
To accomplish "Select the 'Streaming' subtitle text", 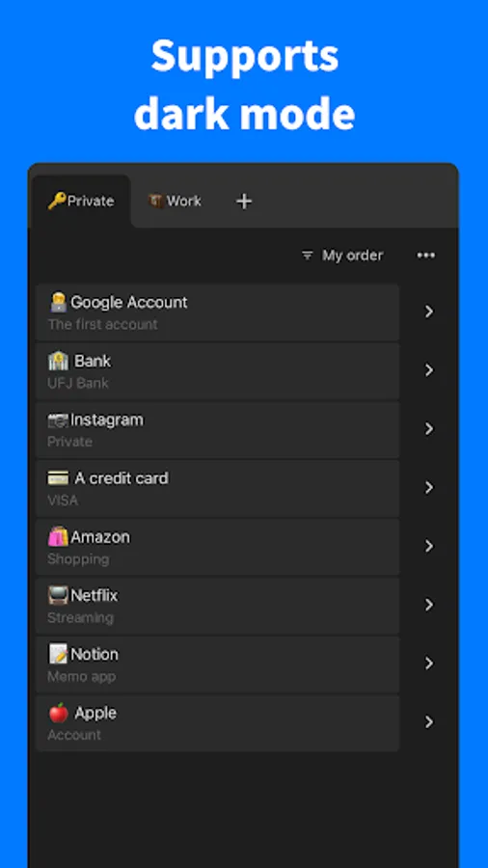I will click(80, 618).
